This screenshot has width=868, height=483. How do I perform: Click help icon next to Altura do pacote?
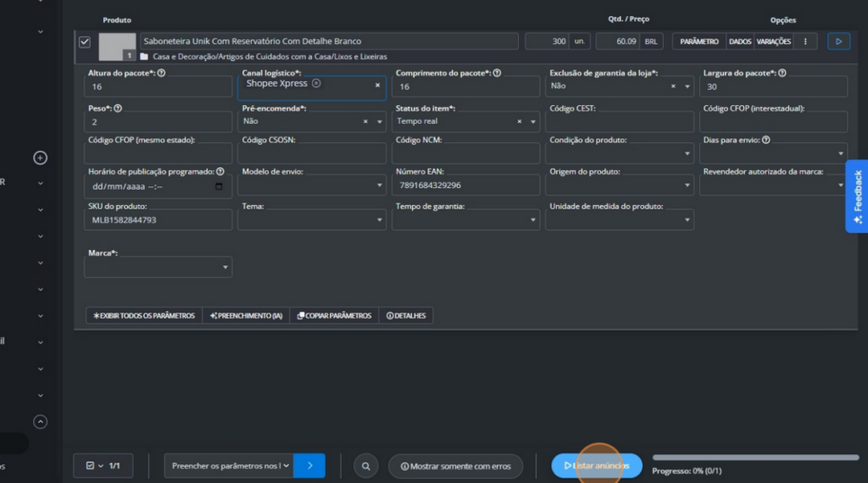(x=161, y=74)
